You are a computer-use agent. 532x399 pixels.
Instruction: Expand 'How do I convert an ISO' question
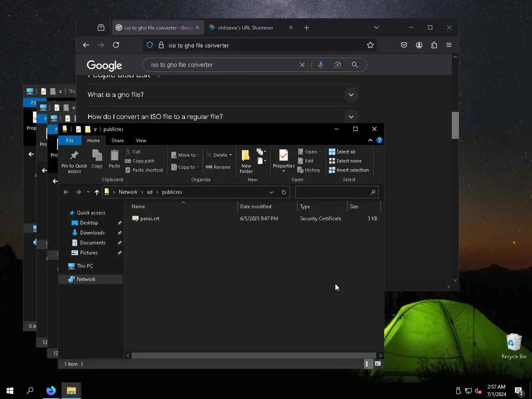351,117
